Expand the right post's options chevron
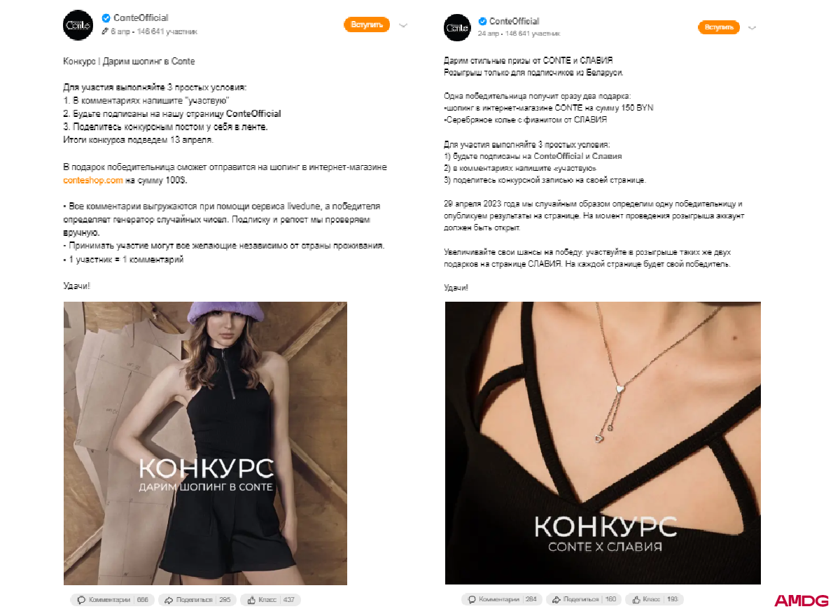840x616 pixels. pyautogui.click(x=752, y=28)
